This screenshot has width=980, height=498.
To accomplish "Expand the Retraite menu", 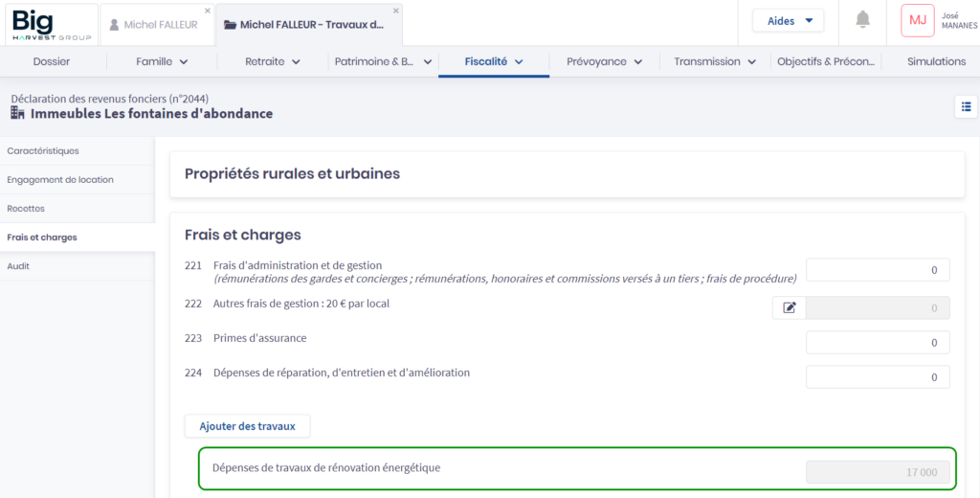I will 273,61.
